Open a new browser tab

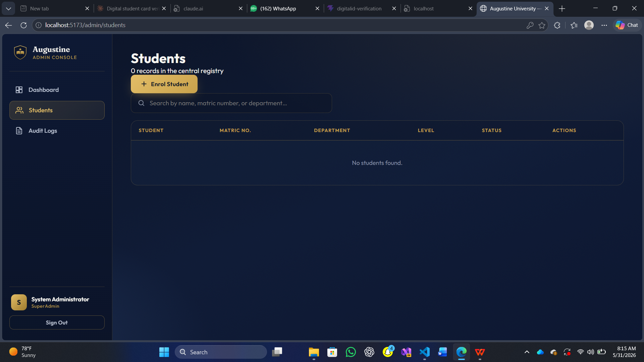click(562, 8)
